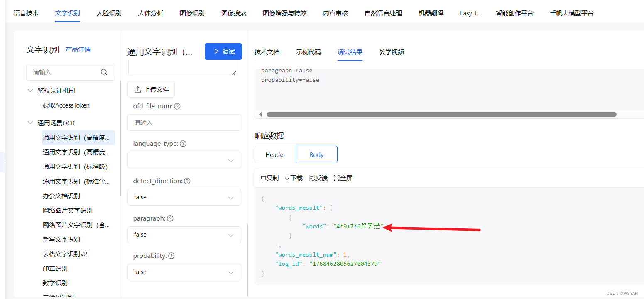Open the 人体分析 top tab

[x=151, y=13]
